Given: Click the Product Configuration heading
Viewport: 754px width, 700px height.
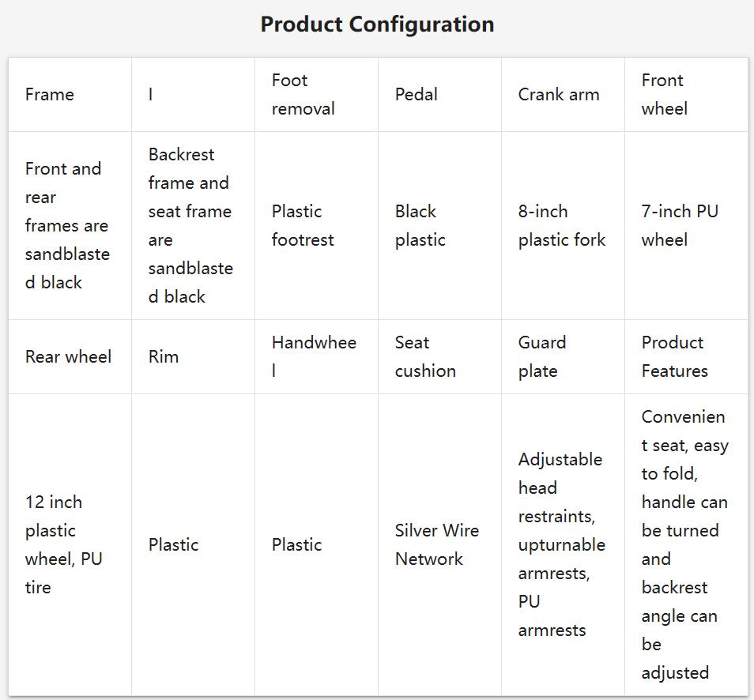Looking at the screenshot, I should pyautogui.click(x=377, y=24).
